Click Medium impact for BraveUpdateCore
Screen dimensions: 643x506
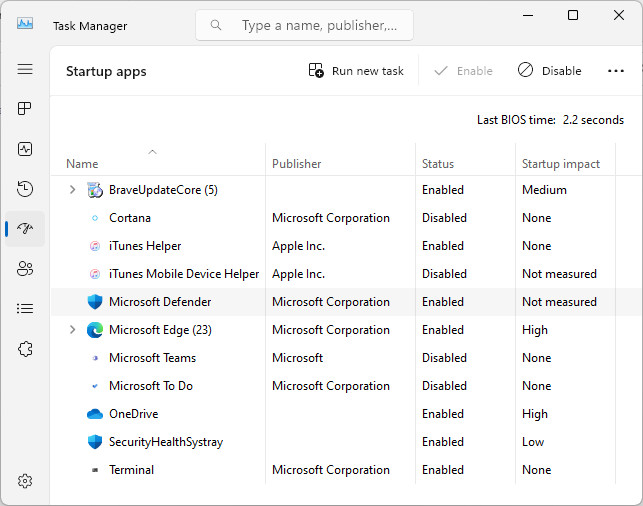544,190
